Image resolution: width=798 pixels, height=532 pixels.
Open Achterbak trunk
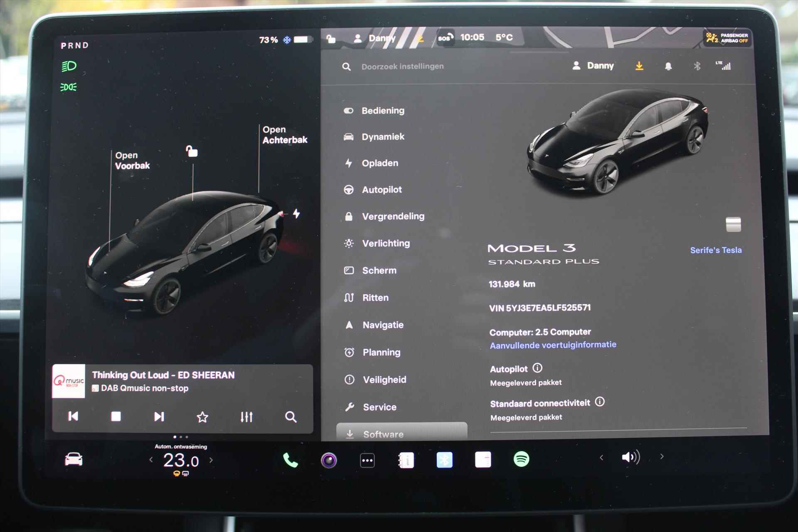[285, 135]
